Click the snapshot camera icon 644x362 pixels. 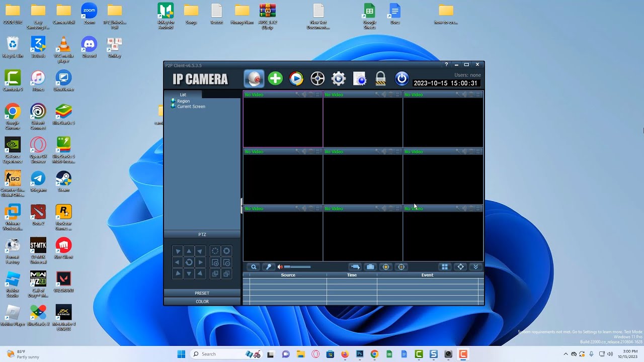coord(370,267)
